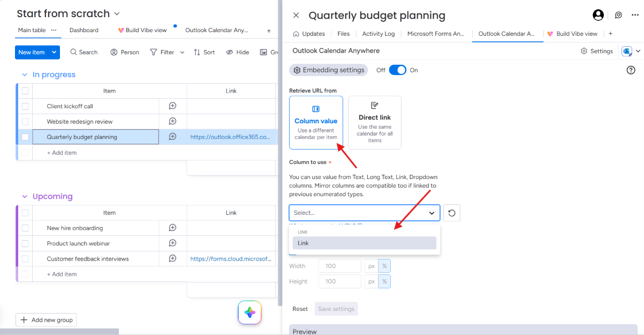Image resolution: width=644 pixels, height=335 pixels.
Task: Open the Sort tool
Action: 204,52
